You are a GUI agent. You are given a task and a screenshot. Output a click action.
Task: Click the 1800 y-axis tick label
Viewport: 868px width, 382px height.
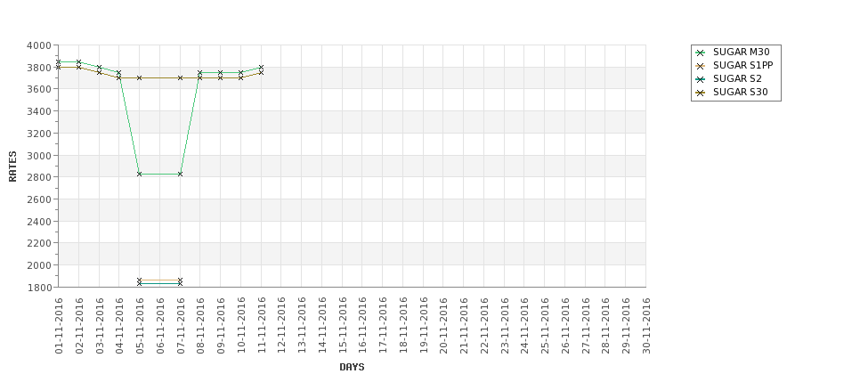pyautogui.click(x=39, y=288)
